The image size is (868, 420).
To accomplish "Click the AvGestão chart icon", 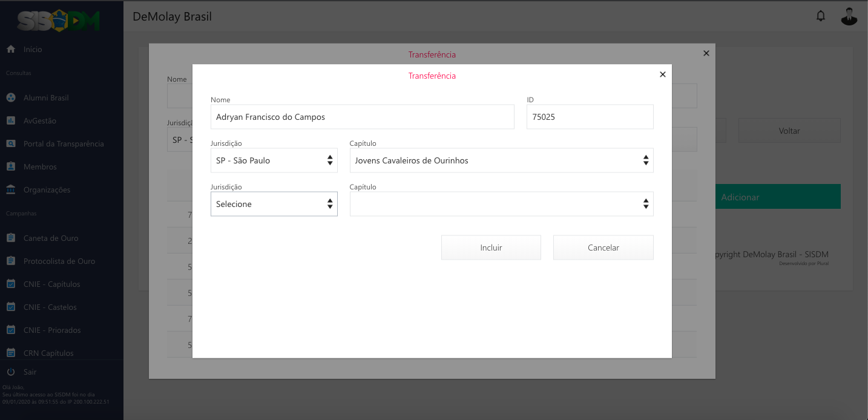I will 11,120.
